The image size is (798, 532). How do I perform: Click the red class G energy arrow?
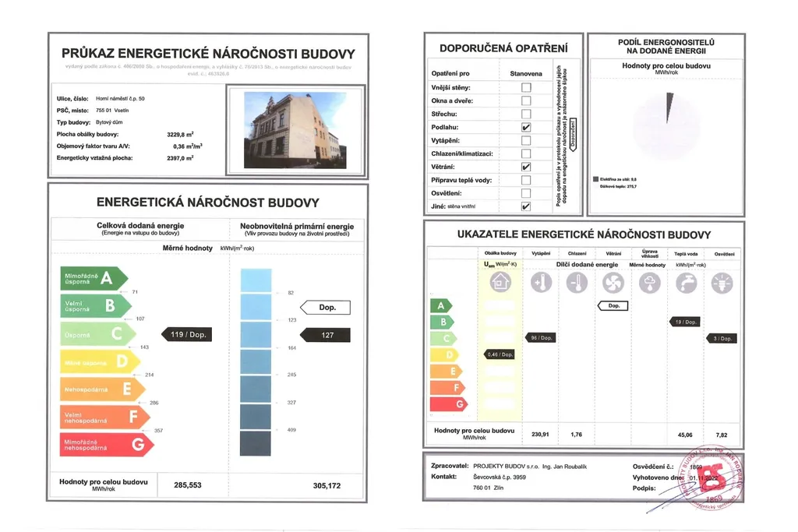[107, 445]
